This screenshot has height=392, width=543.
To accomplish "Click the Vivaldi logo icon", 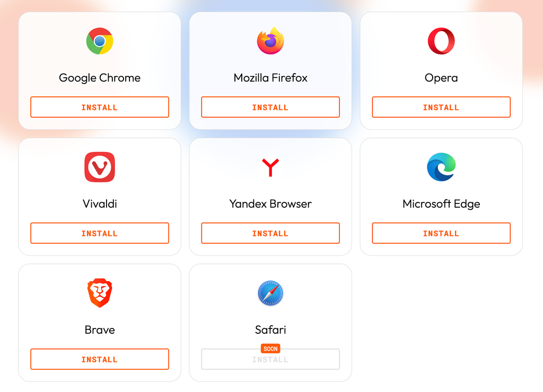I will pyautogui.click(x=100, y=167).
